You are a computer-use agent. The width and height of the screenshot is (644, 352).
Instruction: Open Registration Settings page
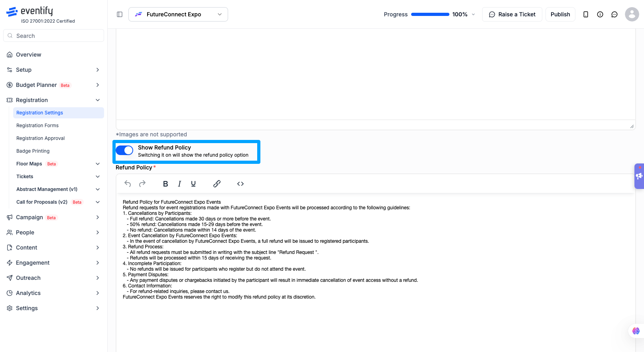[59, 113]
